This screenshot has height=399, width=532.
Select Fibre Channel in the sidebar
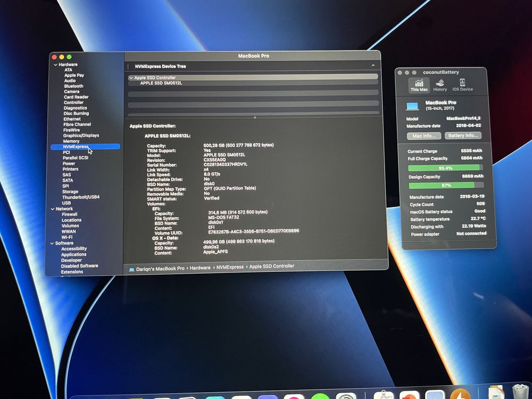[77, 124]
